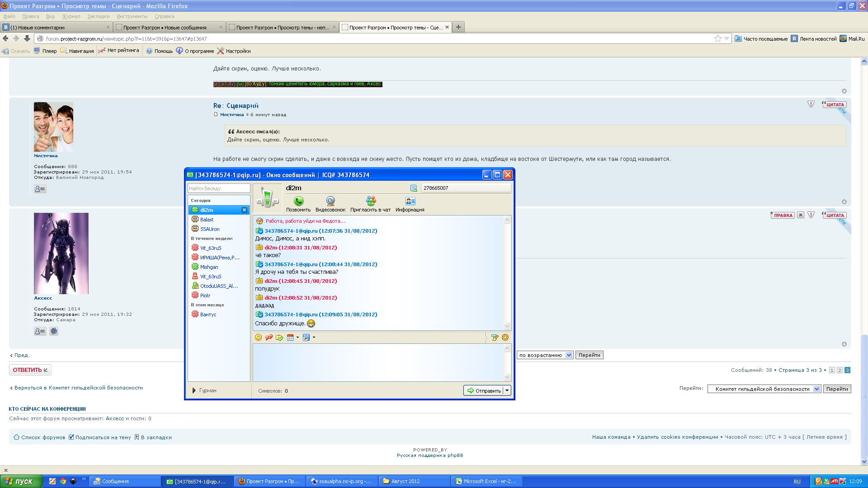Image resolution: width=868 pixels, height=488 pixels.
Task: Open the Информация contact info icon
Action: [410, 202]
